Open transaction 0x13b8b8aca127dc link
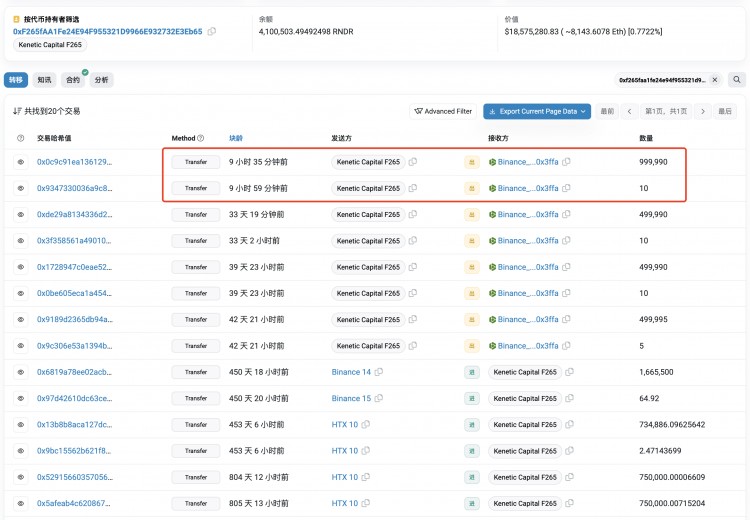The image size is (750, 520). pos(75,425)
